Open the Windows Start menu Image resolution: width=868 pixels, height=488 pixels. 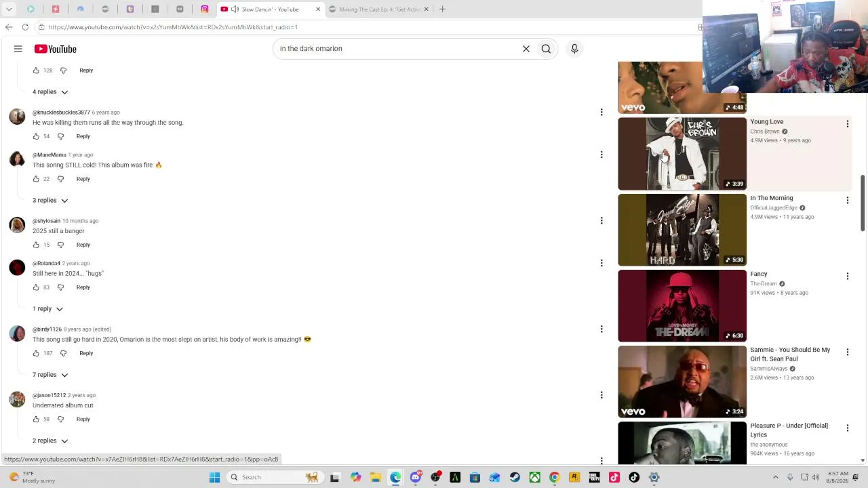pyautogui.click(x=214, y=477)
